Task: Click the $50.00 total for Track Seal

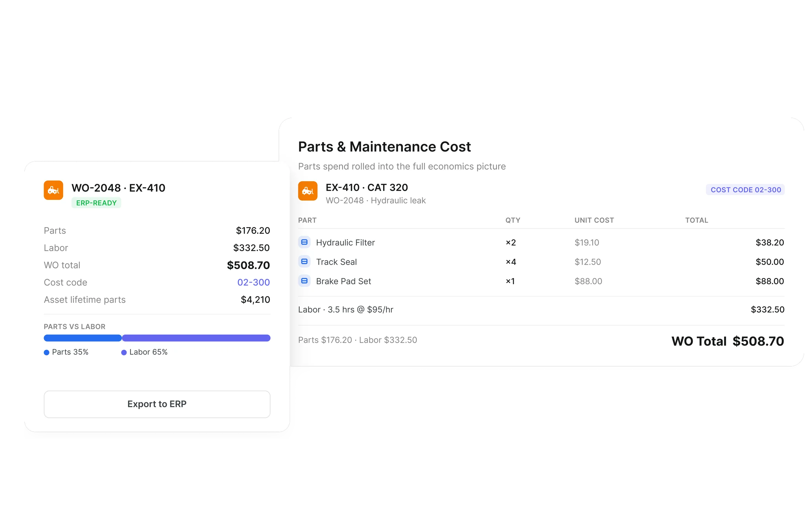Action: pos(770,262)
